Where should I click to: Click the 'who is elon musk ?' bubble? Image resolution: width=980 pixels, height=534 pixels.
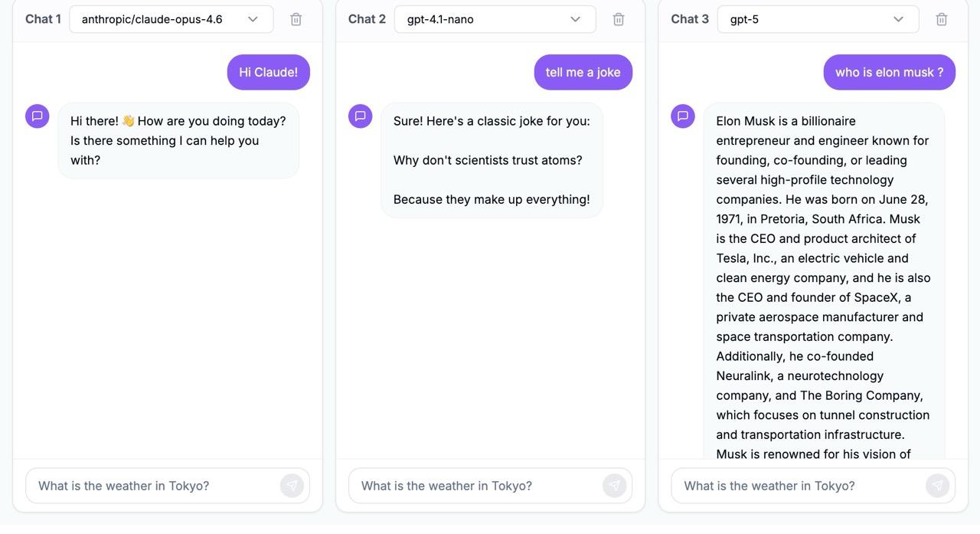pos(889,71)
